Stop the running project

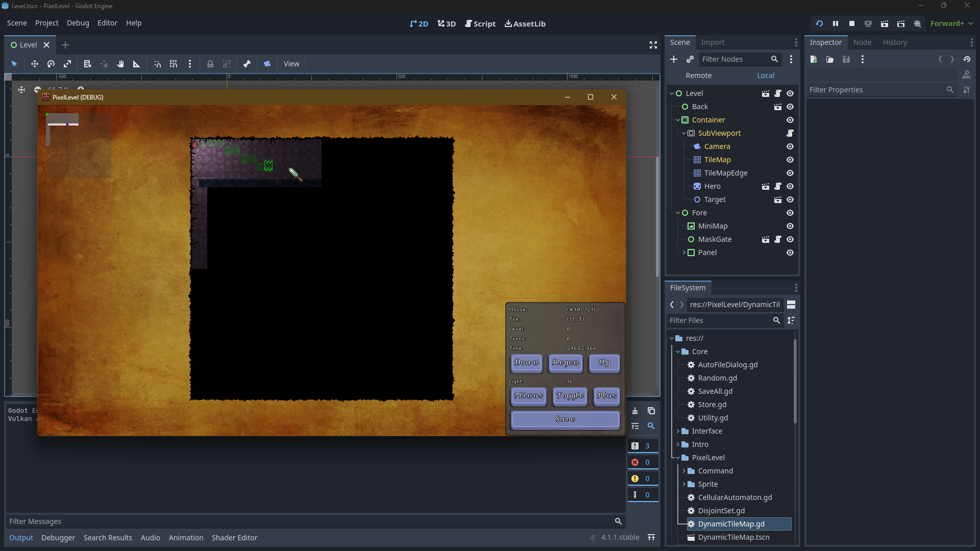pos(851,23)
